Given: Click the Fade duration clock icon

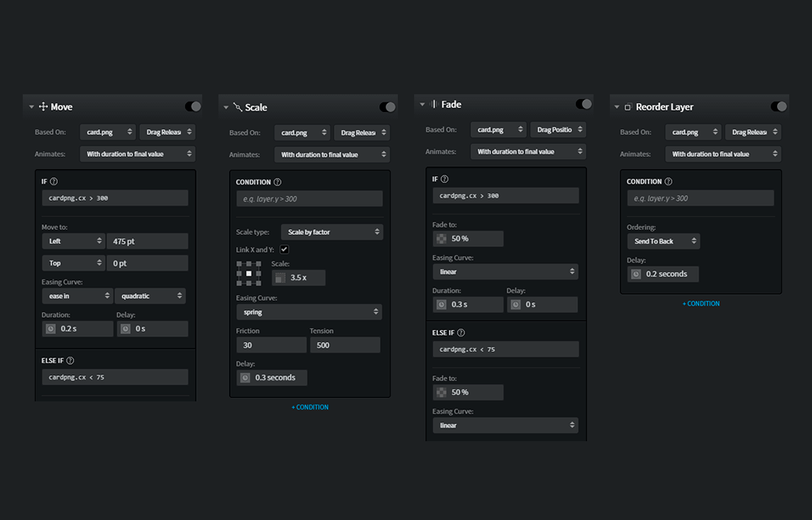Looking at the screenshot, I should (x=441, y=305).
